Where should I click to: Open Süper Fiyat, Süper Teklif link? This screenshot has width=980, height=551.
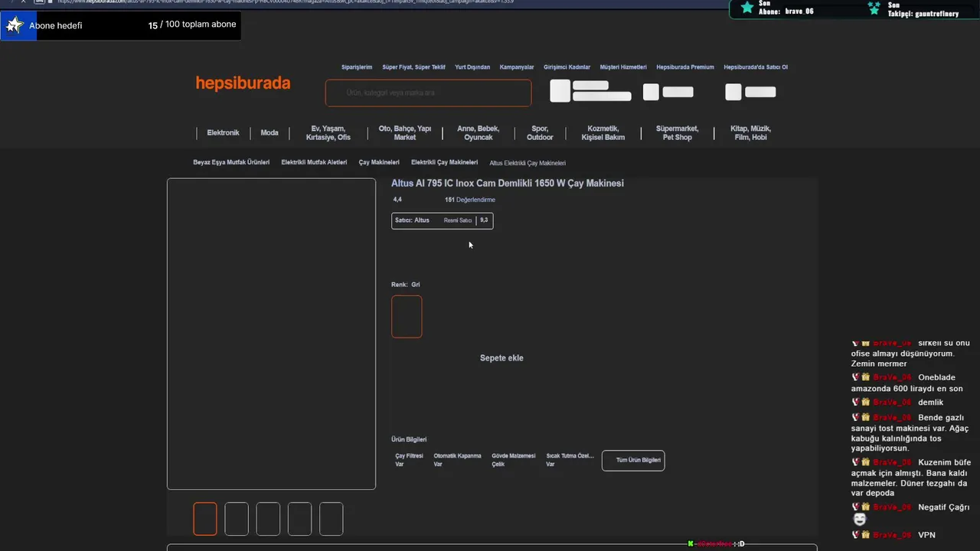click(x=413, y=67)
